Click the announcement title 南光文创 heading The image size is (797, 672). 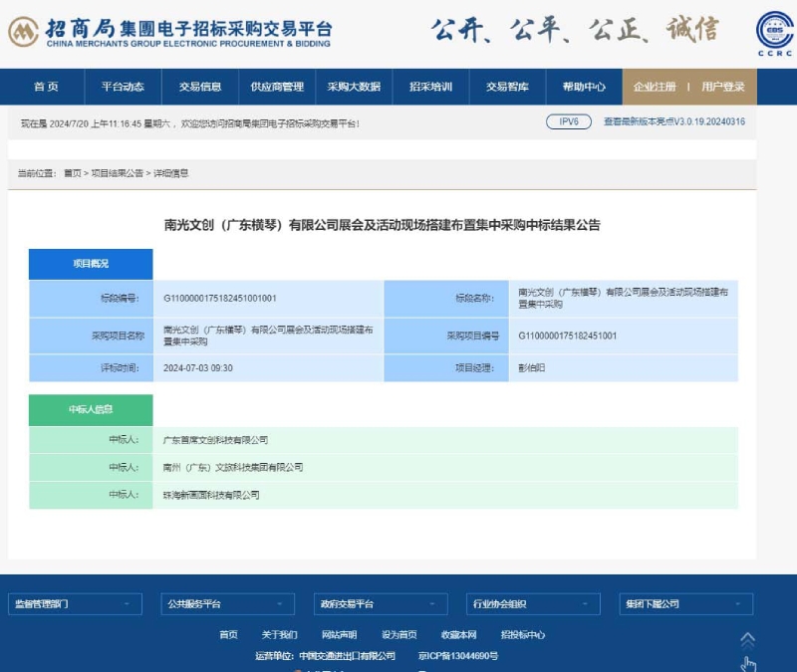tap(383, 225)
